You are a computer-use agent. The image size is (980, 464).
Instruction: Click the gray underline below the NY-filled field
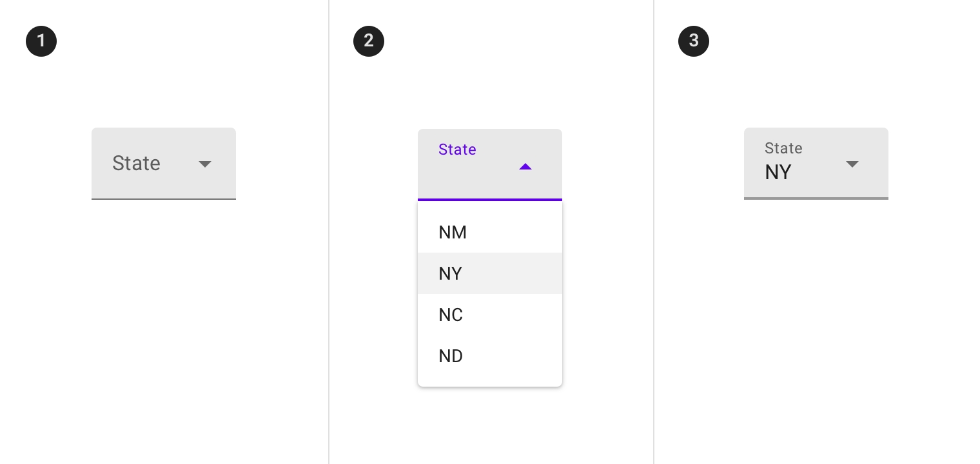tap(816, 198)
